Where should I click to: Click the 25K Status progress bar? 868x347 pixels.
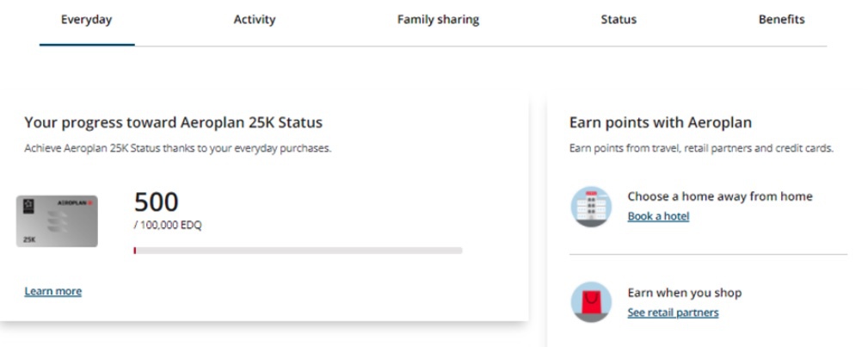point(298,251)
